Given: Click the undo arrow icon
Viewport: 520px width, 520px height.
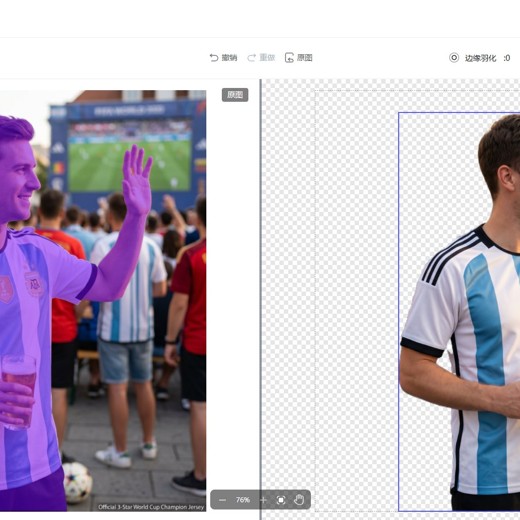Looking at the screenshot, I should coord(214,58).
